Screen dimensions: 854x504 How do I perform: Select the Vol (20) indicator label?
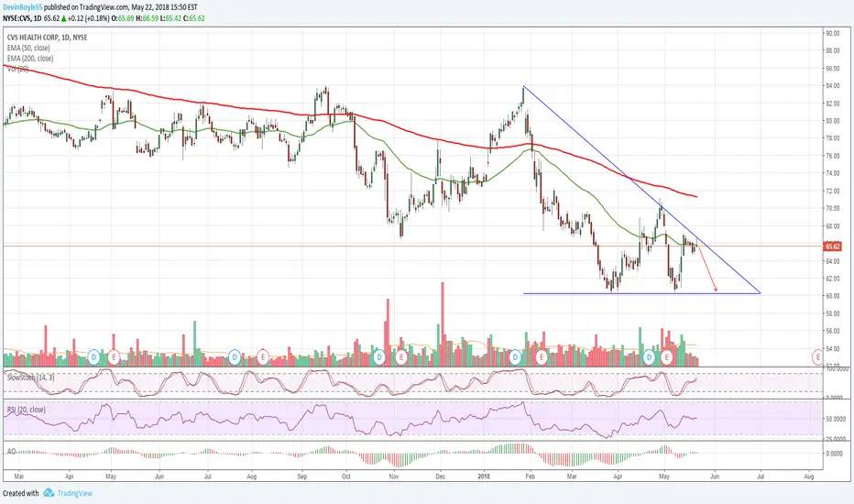pyautogui.click(x=17, y=69)
